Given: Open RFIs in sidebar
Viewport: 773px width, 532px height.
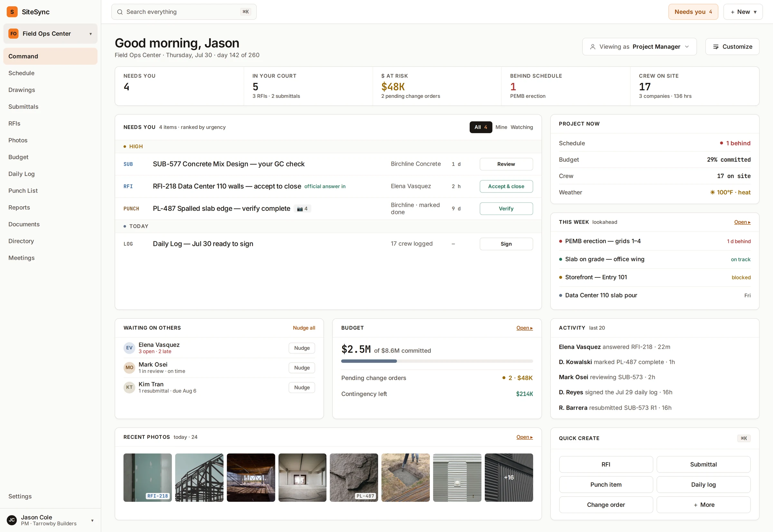Looking at the screenshot, I should click(50, 123).
